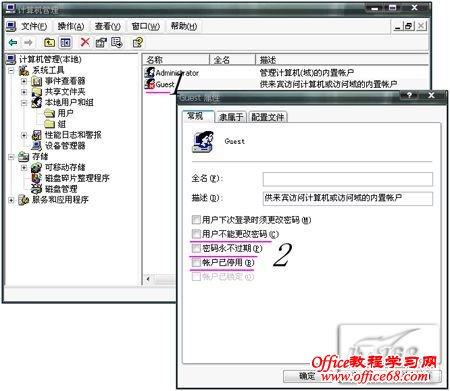
Task: Select the Administrator row name
Action: point(177,73)
